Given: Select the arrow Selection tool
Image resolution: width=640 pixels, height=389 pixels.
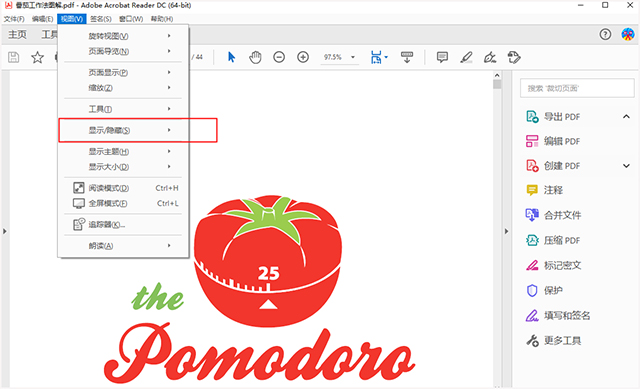Looking at the screenshot, I should click(231, 57).
